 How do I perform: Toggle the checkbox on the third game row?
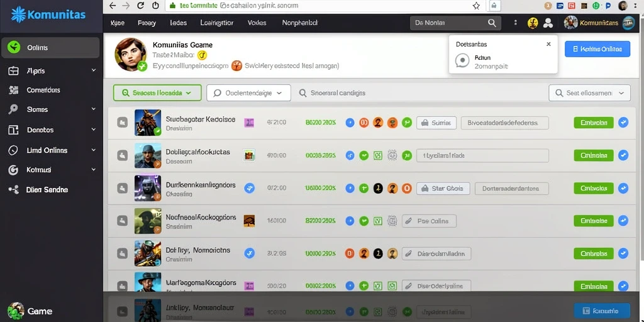(x=123, y=188)
